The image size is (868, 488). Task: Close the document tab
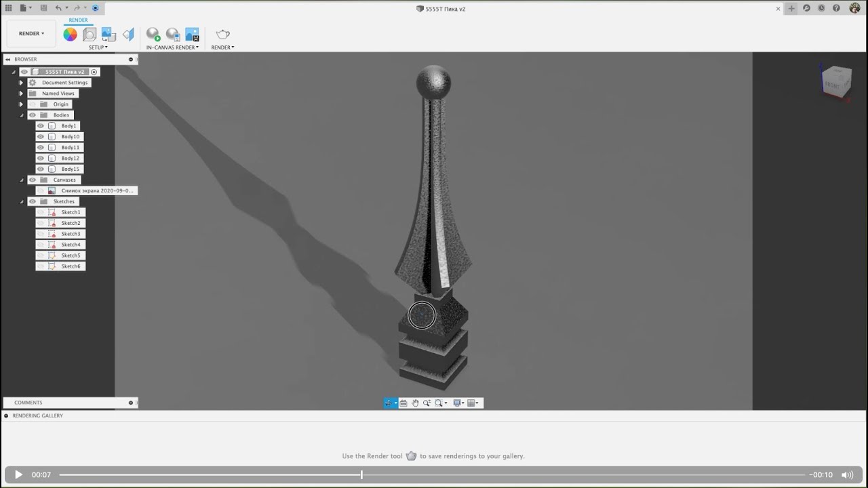(778, 9)
